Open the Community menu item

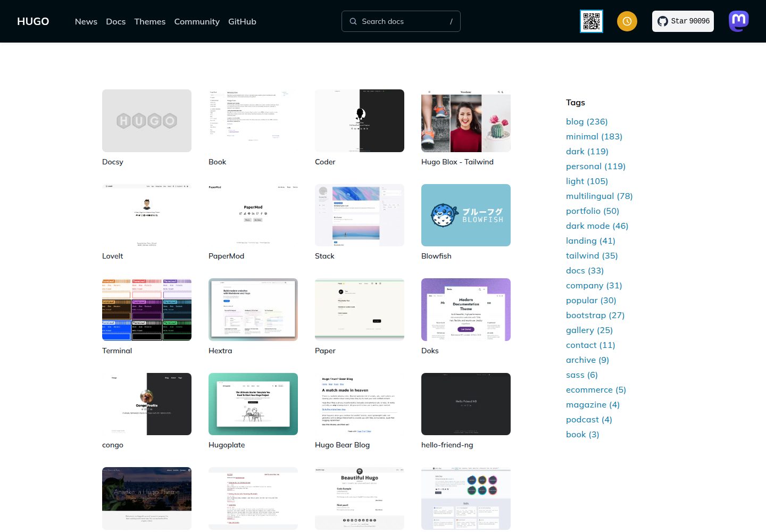[197, 21]
